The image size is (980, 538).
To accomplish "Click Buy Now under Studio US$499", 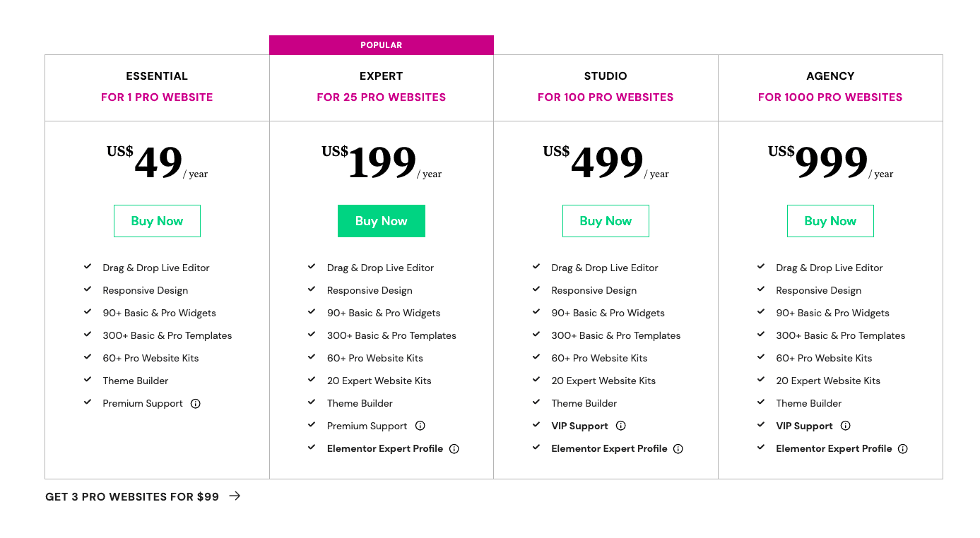I will pyautogui.click(x=606, y=221).
